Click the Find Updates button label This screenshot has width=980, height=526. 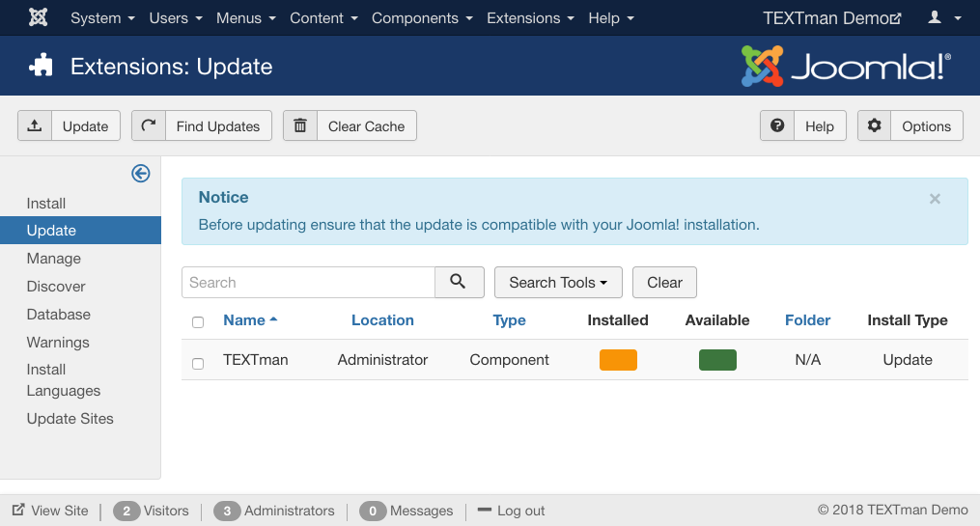pos(218,126)
